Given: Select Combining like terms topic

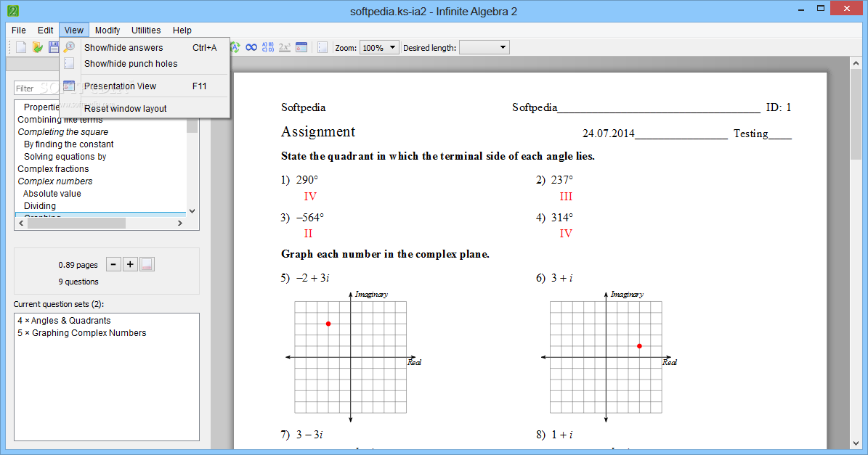Looking at the screenshot, I should pos(60,120).
